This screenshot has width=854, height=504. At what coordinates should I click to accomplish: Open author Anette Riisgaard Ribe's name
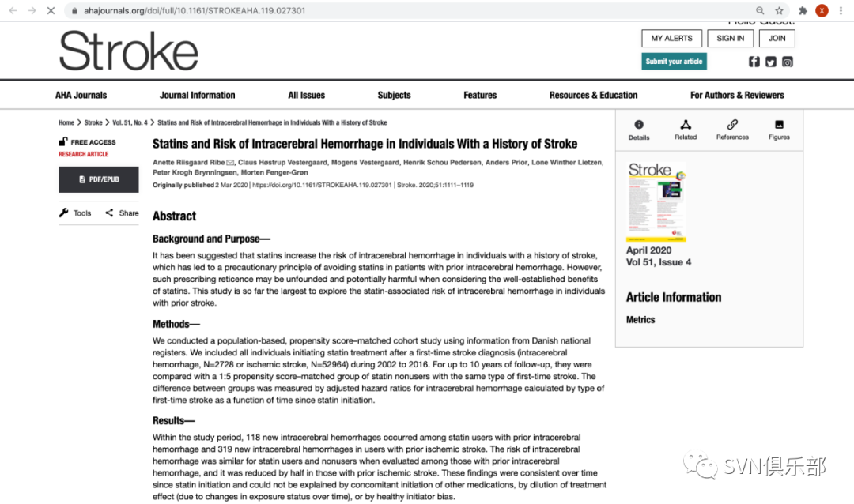(188, 162)
